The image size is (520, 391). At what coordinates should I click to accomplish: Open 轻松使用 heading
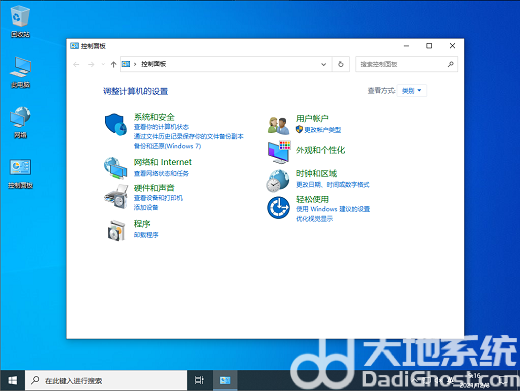tap(312, 199)
